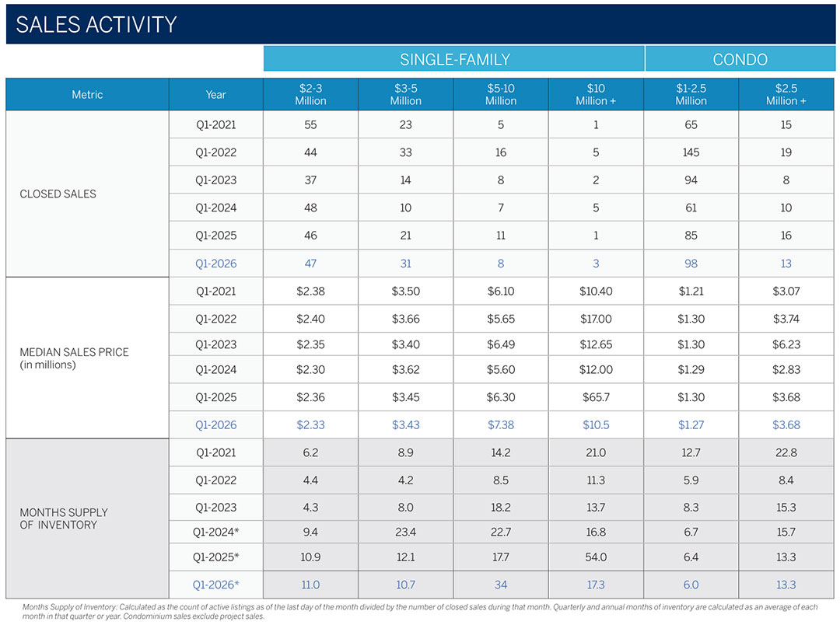The height and width of the screenshot is (625, 840).
Task: Select the CONDO section header
Action: click(x=739, y=58)
